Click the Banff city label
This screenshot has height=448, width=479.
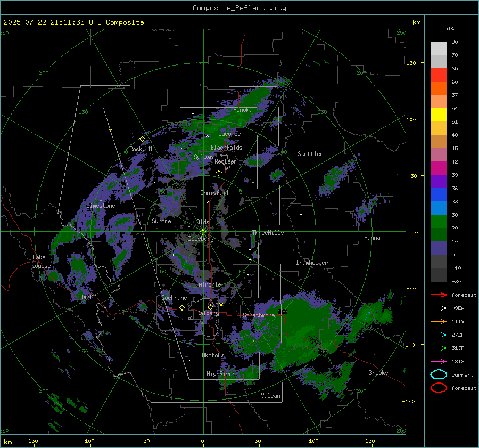point(88,297)
